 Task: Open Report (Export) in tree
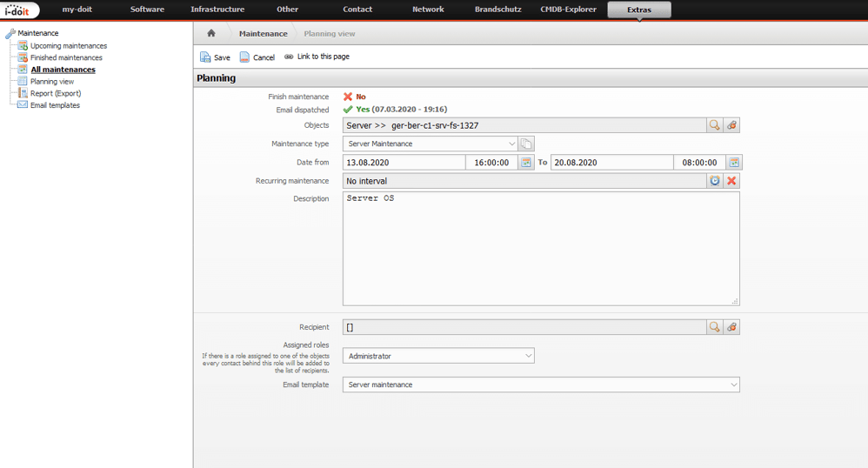click(x=56, y=94)
